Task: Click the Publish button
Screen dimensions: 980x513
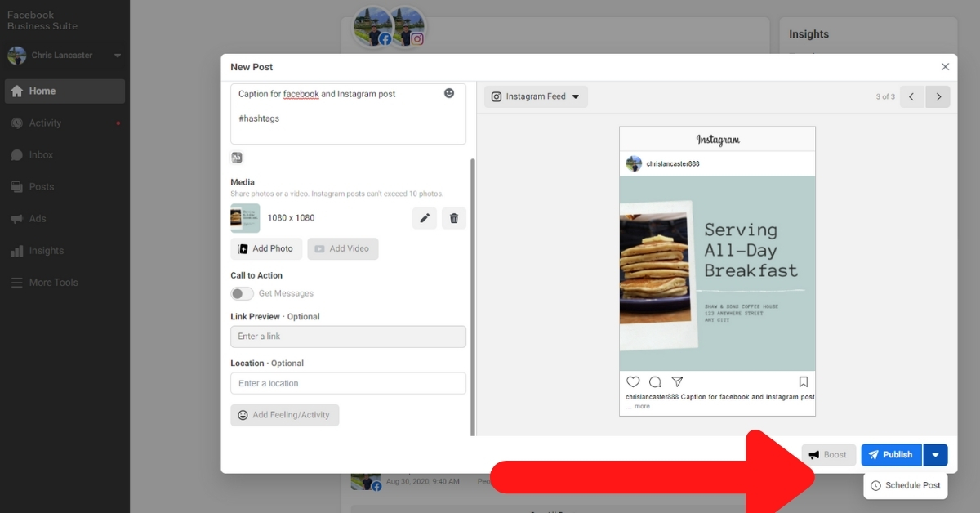Action: pyautogui.click(x=892, y=455)
